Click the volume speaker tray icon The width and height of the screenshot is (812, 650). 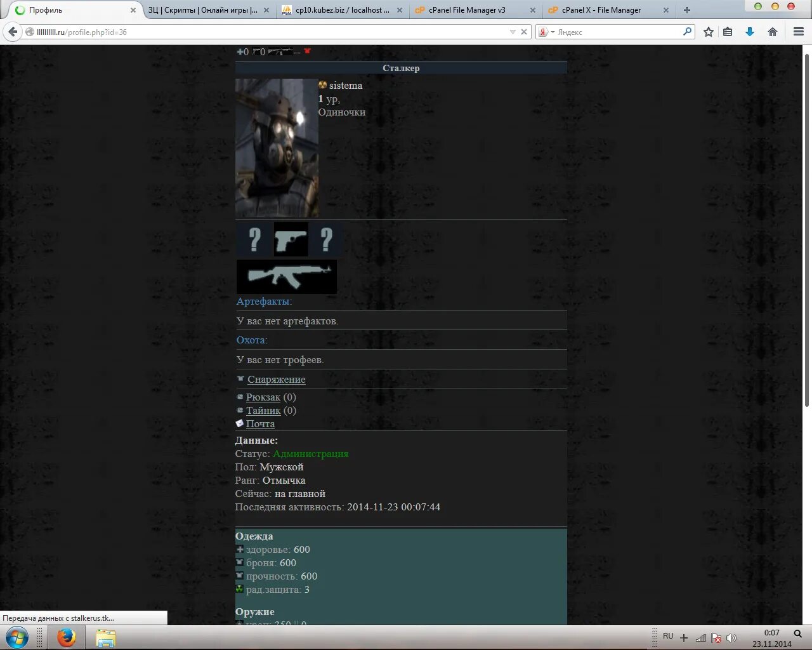click(x=731, y=638)
